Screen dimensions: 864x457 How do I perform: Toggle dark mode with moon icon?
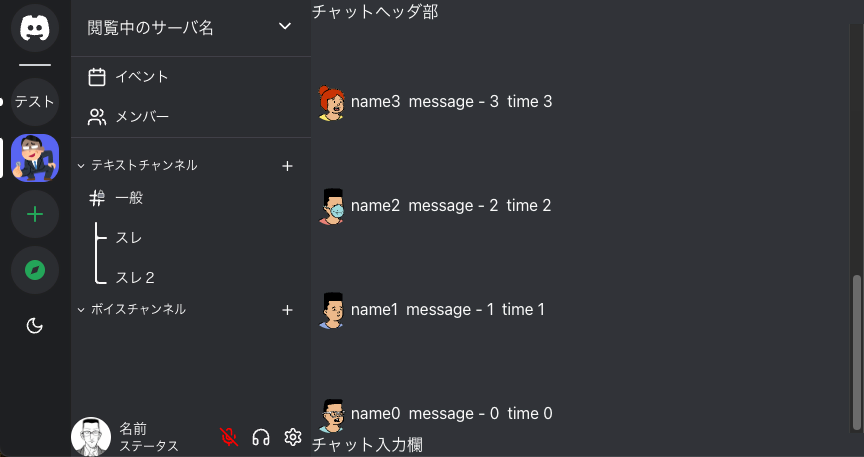35,325
